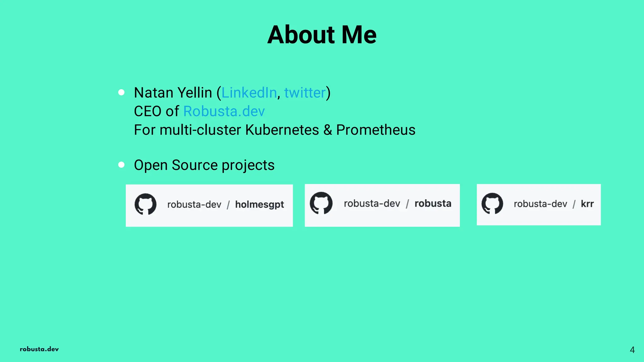Click robusta-dev owner text on robusta card

point(372,203)
